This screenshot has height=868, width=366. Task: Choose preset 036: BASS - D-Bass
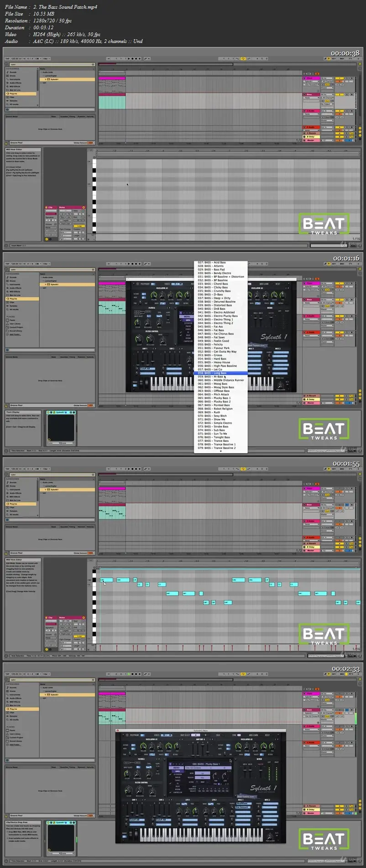221,295
